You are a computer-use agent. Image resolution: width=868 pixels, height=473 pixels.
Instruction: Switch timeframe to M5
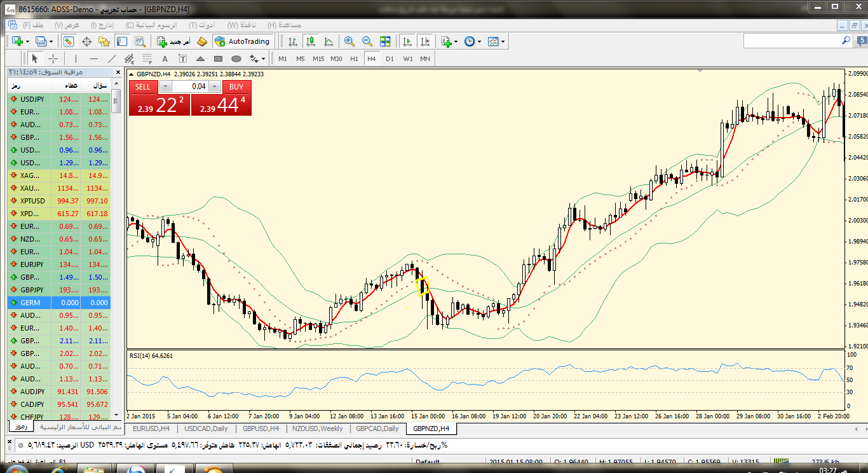[301, 58]
